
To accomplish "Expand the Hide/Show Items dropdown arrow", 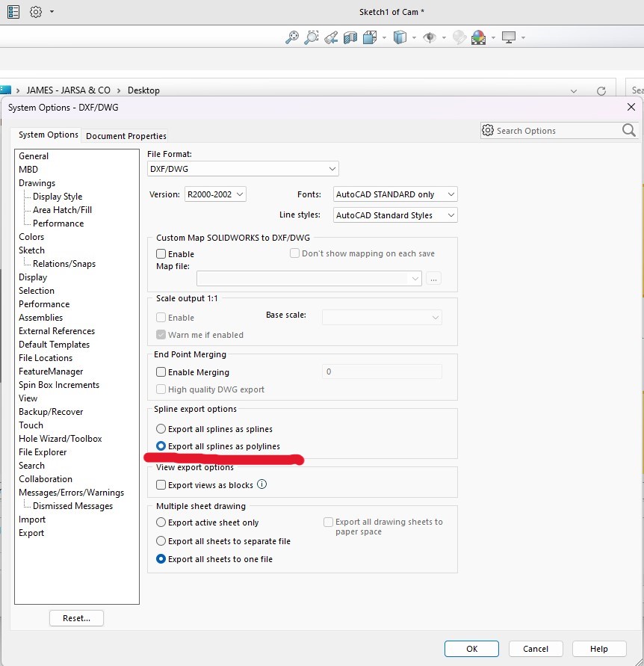I will click(444, 38).
